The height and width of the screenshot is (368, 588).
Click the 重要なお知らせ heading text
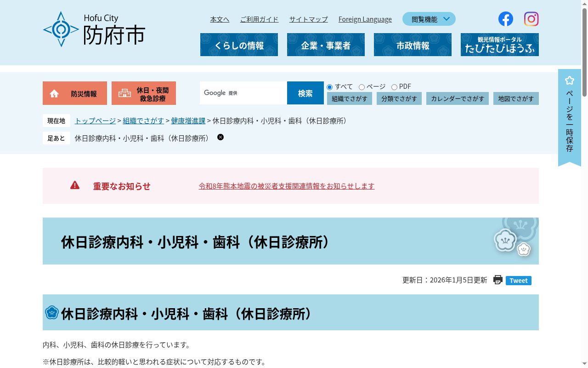click(122, 186)
